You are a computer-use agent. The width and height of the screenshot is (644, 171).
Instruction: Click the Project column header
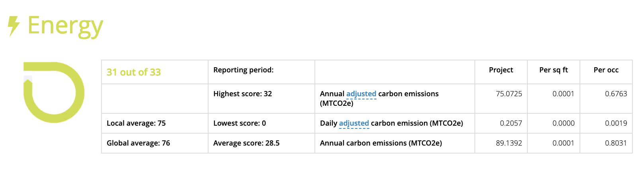(x=501, y=70)
